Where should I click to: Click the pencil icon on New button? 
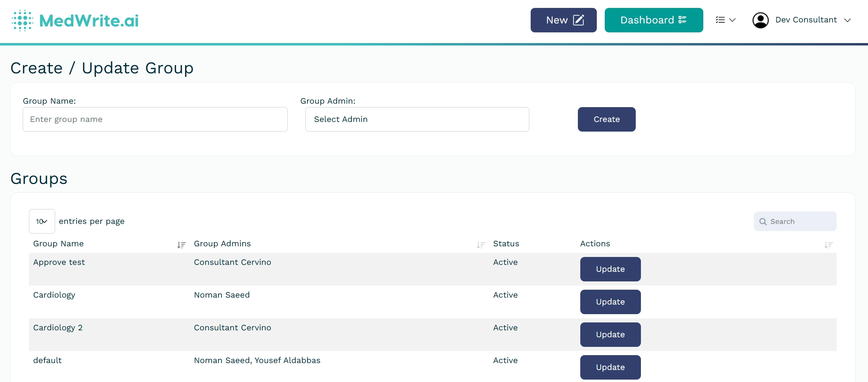click(x=579, y=20)
